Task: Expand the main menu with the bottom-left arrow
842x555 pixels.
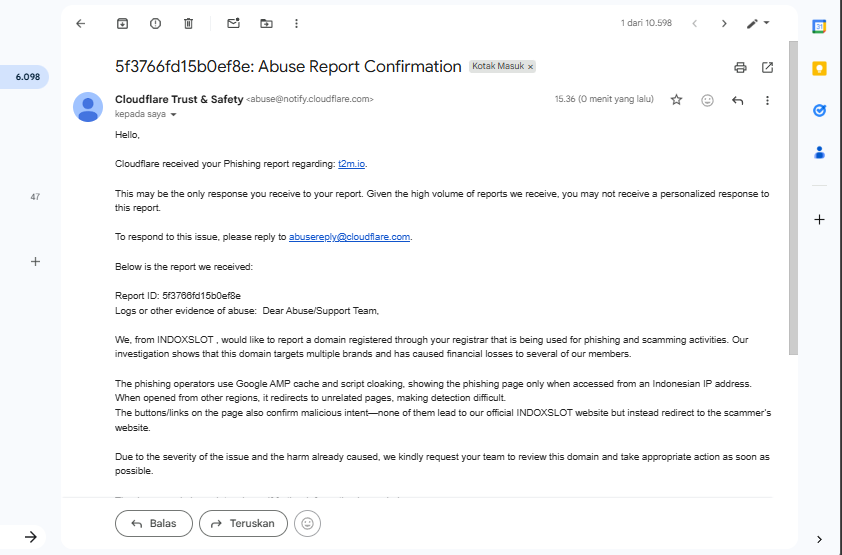Action: pos(31,537)
